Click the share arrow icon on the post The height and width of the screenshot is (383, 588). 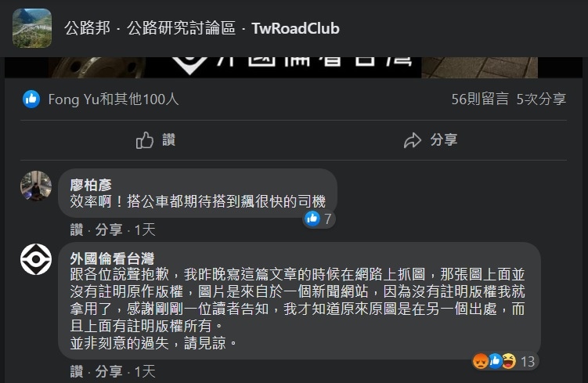[413, 140]
